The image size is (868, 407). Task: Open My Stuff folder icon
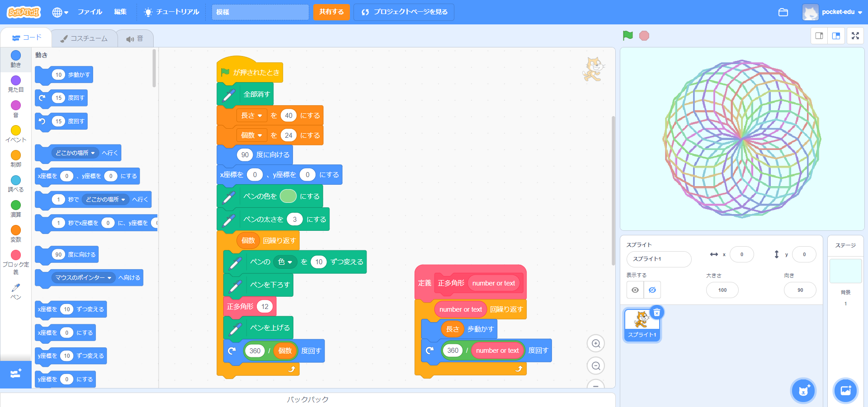click(783, 12)
